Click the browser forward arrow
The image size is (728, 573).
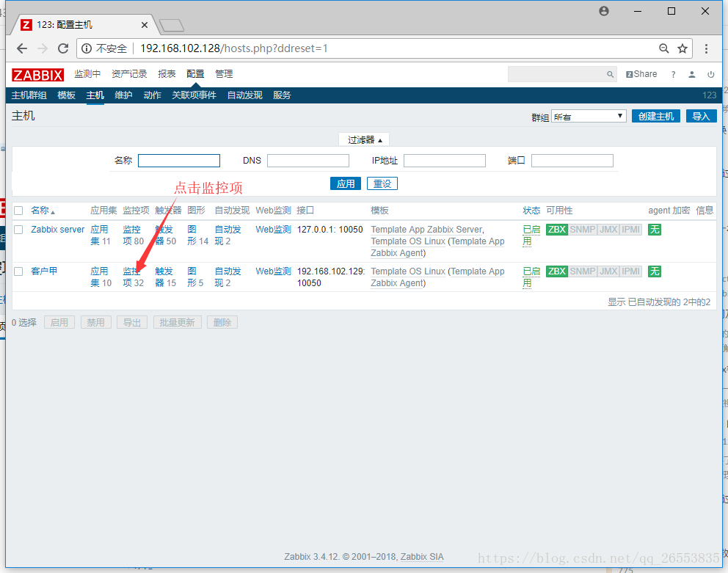[x=43, y=48]
